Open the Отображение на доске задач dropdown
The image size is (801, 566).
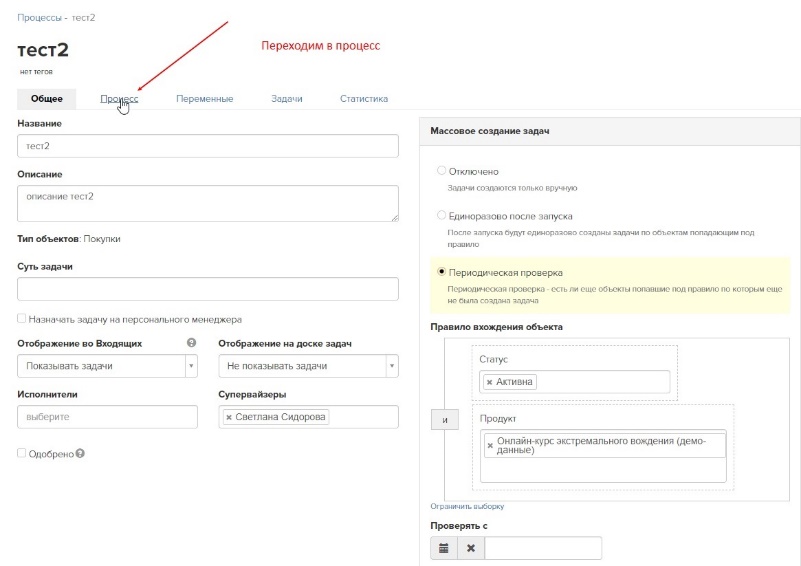[x=308, y=366]
